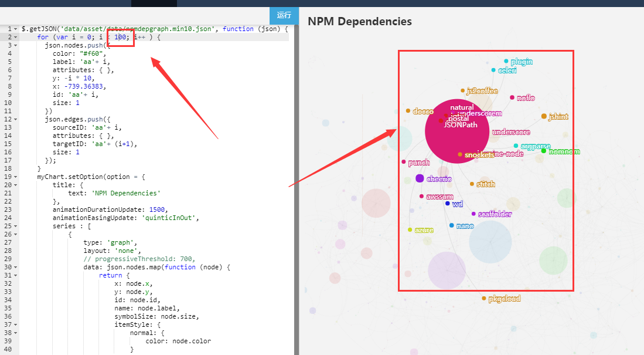This screenshot has height=355, width=644.
Task: Click the label: 'aa'+ i code line
Action: 81,62
